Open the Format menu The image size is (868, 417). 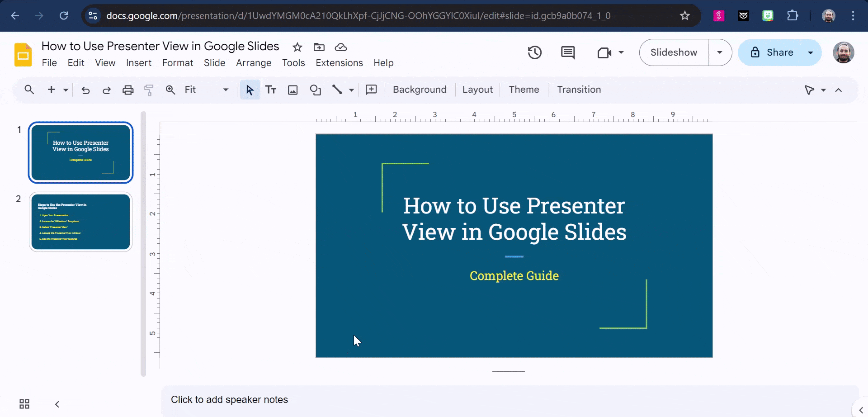pyautogui.click(x=177, y=63)
